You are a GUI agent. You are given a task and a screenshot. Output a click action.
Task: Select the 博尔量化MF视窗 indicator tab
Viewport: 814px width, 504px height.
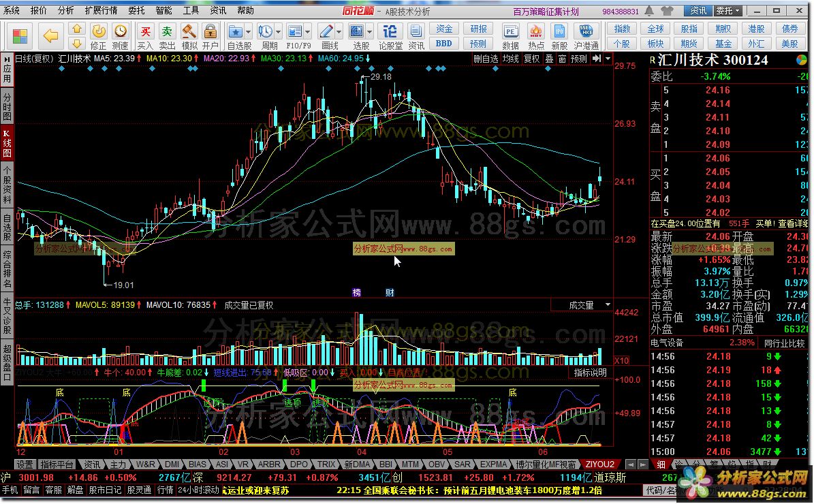pyautogui.click(x=546, y=464)
